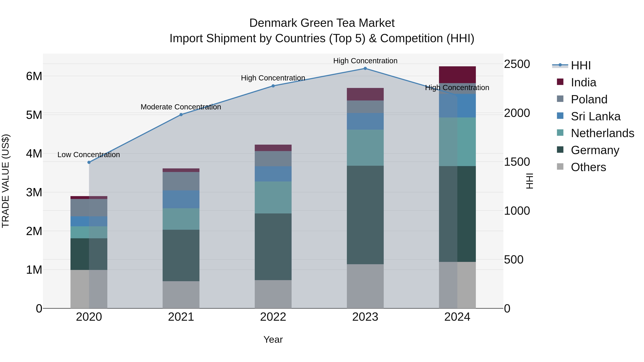Toggle Others legend entry

(581, 167)
